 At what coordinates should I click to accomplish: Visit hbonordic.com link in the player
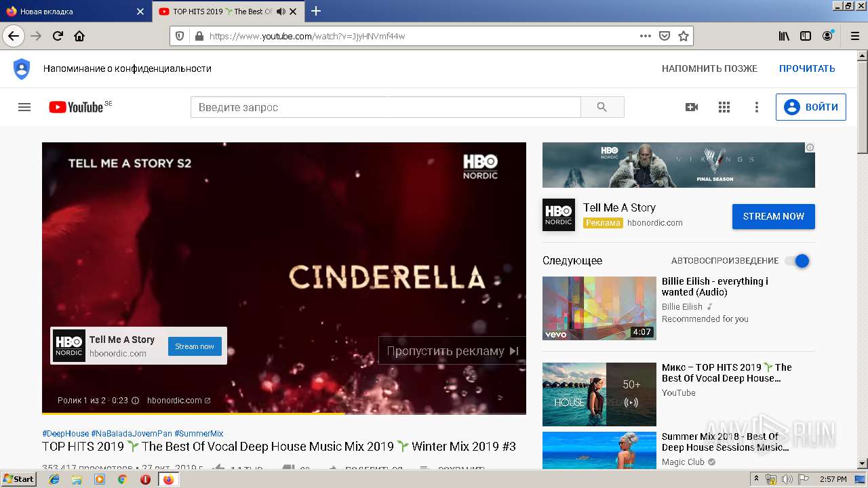pos(178,401)
